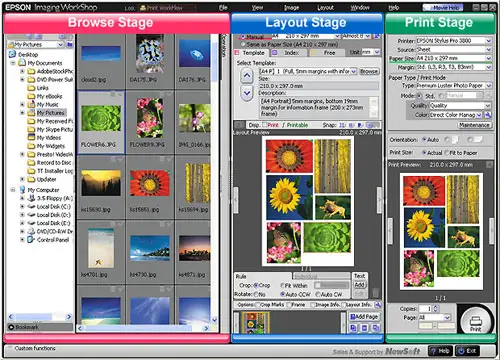Choose Fit Within crop rule
500x360 pixels.
coord(282,286)
